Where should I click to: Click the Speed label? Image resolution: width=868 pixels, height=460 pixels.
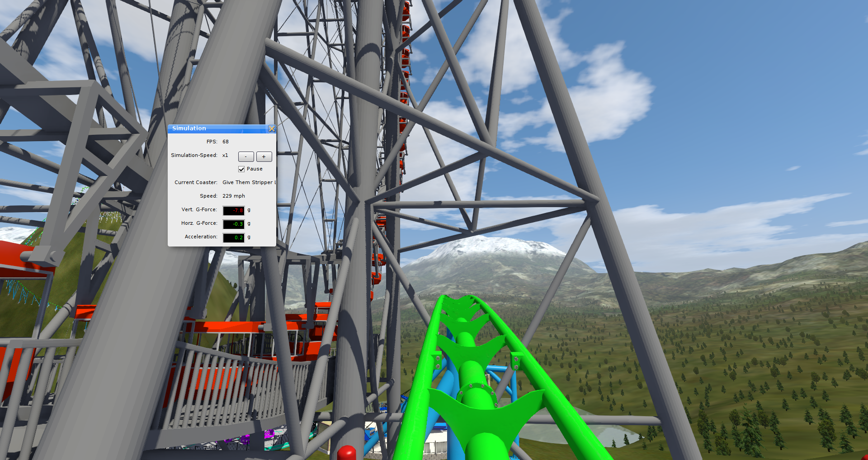[208, 196]
